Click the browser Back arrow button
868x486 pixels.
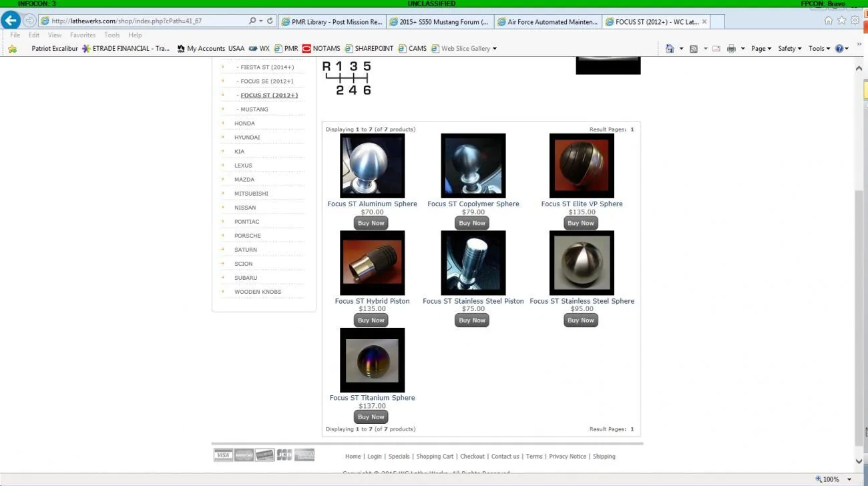coord(11,21)
